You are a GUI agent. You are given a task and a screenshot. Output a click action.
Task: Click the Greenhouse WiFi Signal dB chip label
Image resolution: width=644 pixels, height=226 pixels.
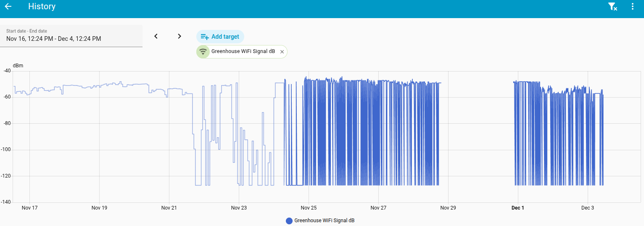pos(243,51)
